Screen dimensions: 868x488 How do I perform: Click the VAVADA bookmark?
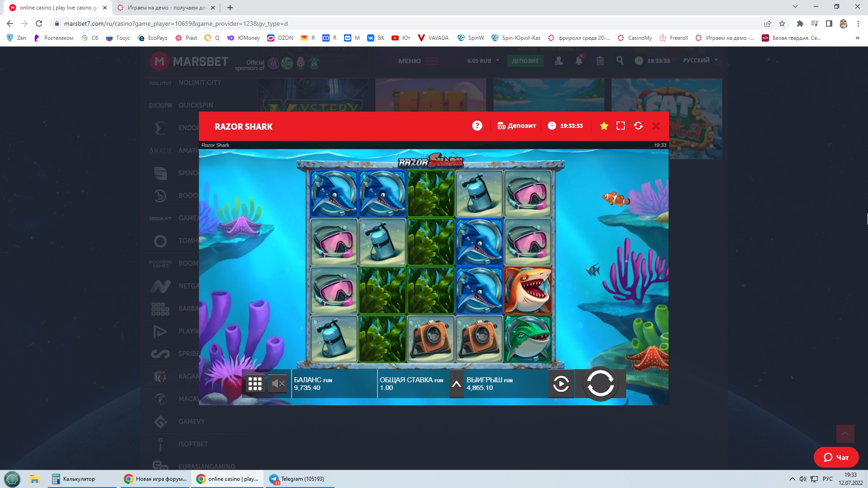click(433, 38)
